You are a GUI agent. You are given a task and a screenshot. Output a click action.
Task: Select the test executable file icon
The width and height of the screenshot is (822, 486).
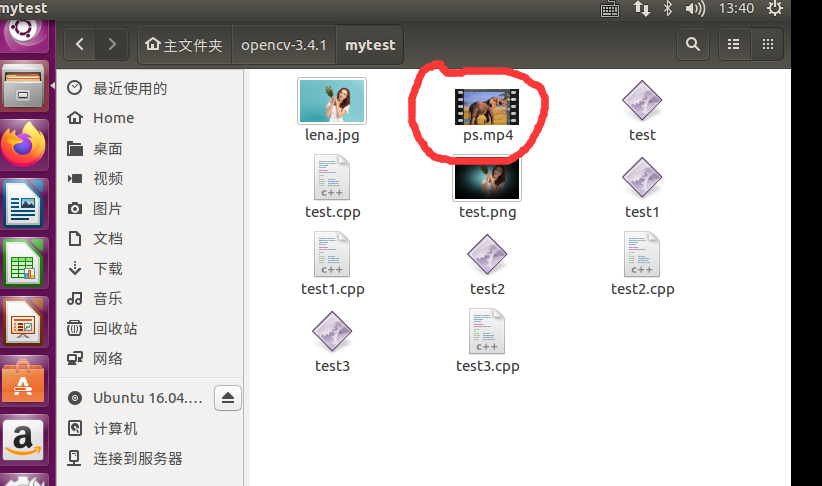[x=642, y=100]
